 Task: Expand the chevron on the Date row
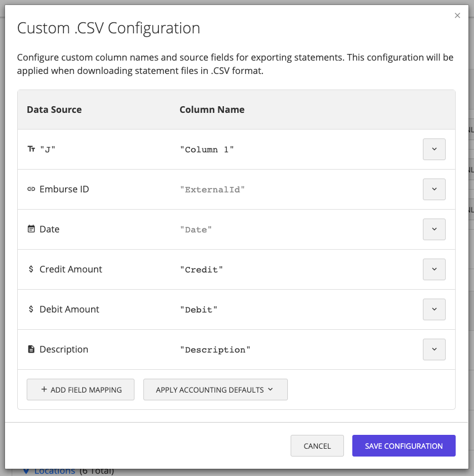(434, 229)
